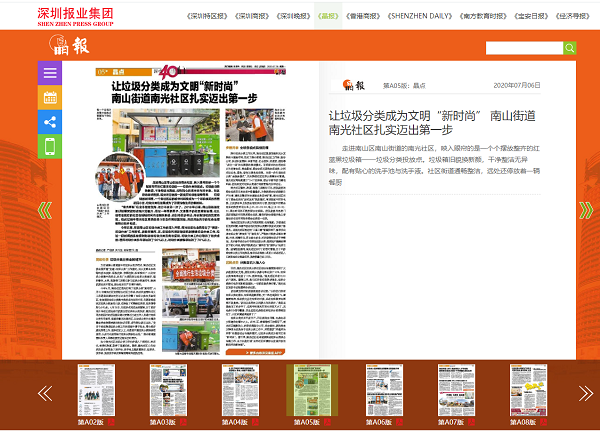This screenshot has height=434, width=600.
Task: Go to next page with right green arrow
Action: pyautogui.click(x=585, y=210)
